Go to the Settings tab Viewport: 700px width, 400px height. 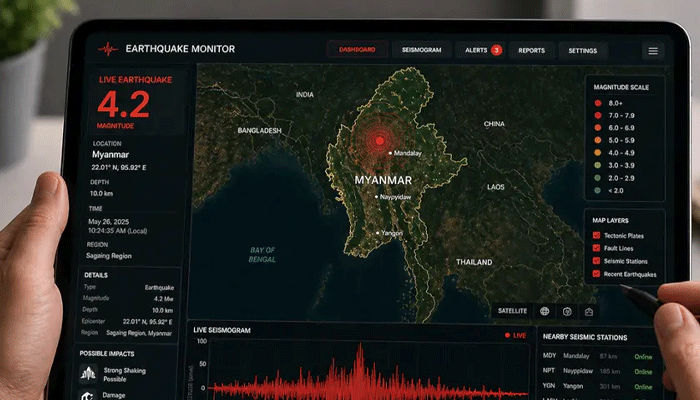coord(583,50)
